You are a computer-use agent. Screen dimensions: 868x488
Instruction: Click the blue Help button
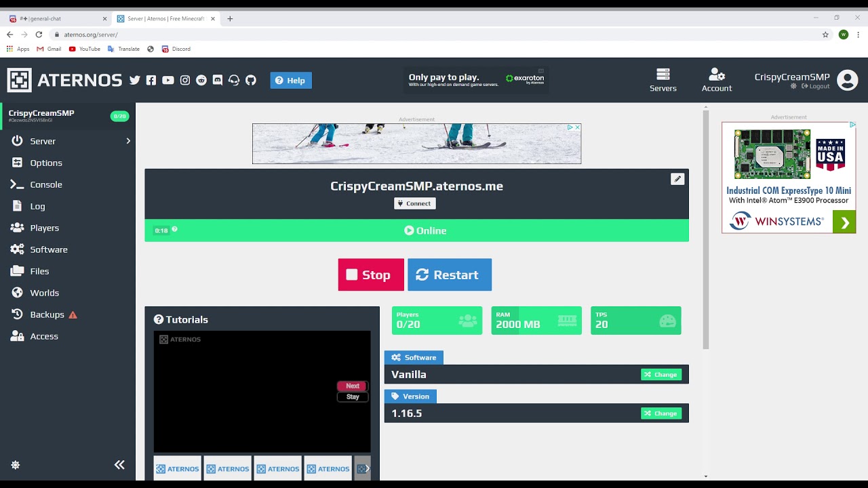(x=291, y=80)
